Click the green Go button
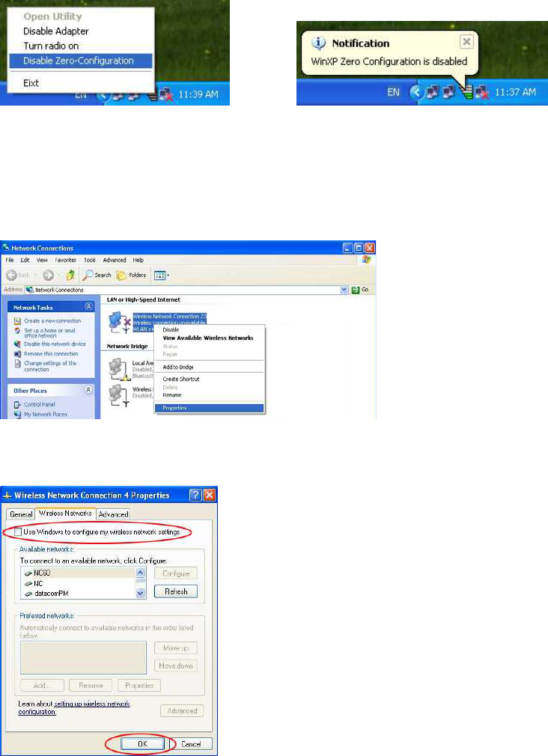This screenshot has width=548, height=756. (360, 290)
